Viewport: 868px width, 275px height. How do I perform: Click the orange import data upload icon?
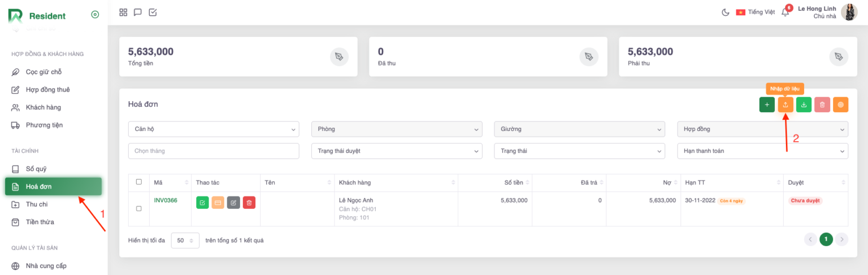[785, 104]
